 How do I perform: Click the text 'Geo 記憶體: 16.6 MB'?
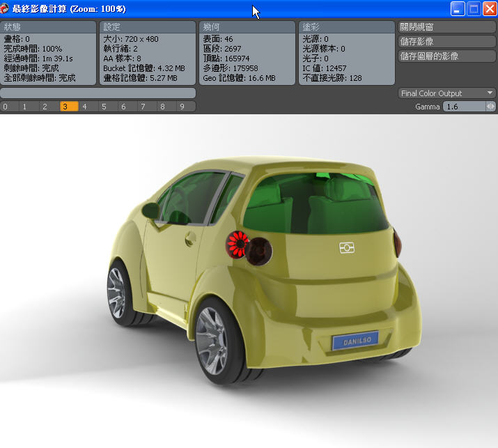[239, 78]
